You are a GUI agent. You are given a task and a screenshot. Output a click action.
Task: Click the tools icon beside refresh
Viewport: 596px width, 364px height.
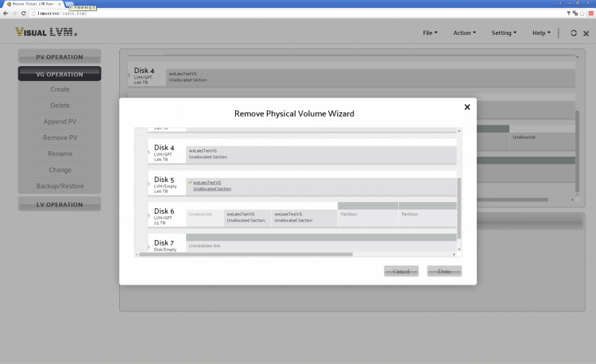[x=586, y=33]
